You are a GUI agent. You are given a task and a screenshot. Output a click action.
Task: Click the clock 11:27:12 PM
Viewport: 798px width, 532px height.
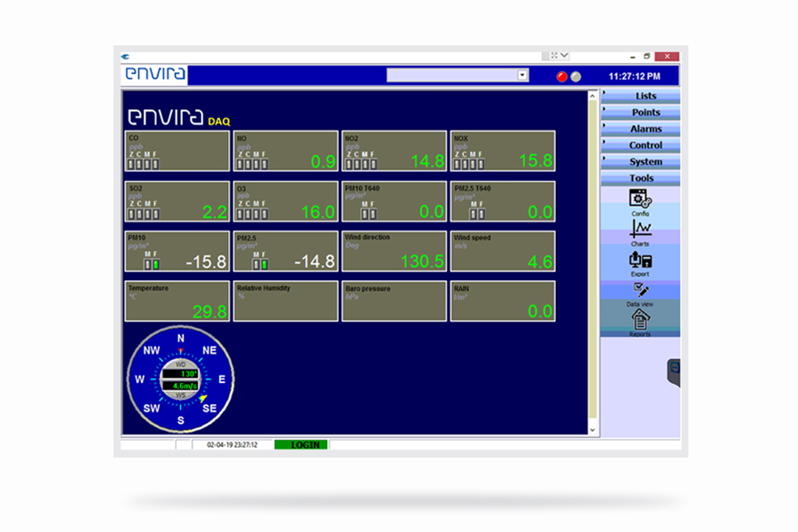(x=634, y=76)
